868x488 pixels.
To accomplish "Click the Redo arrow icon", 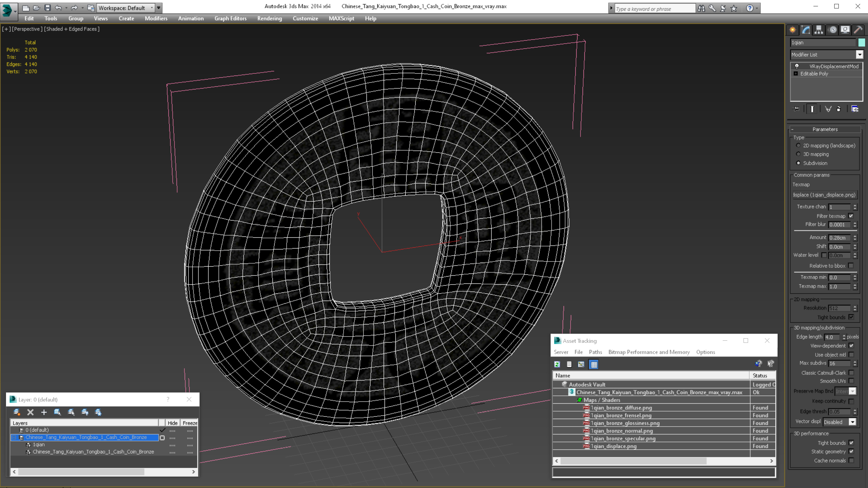I will (74, 8).
